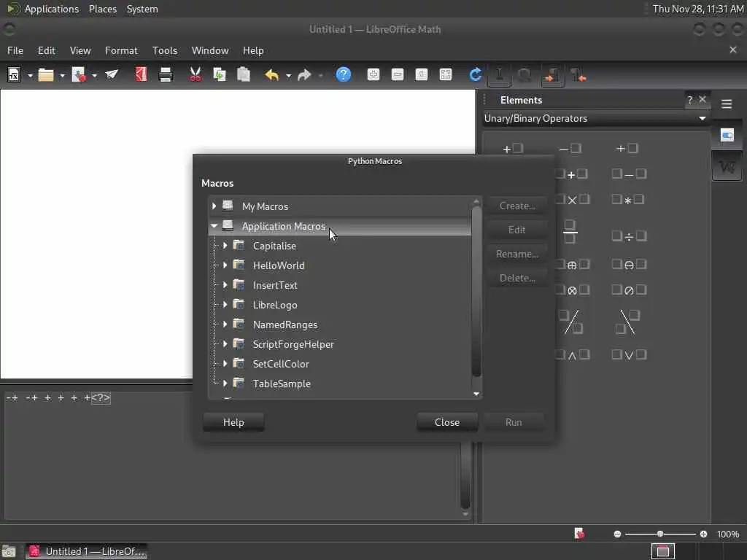Click the Paste clipboard icon
Screen dimensions: 747x560
(x=244, y=75)
